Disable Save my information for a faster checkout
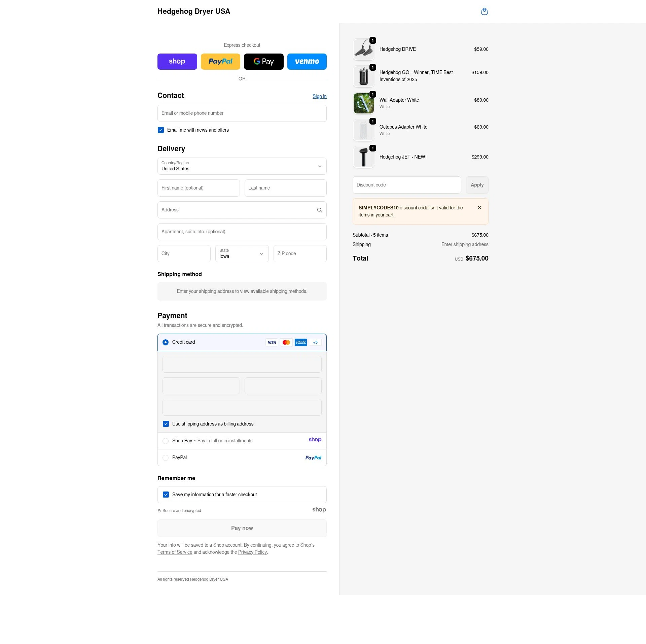Image resolution: width=646 pixels, height=644 pixels. (x=166, y=494)
